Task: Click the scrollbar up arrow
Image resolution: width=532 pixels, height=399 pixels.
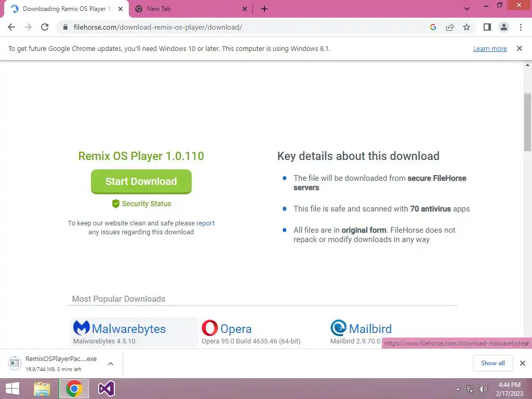Action: (x=528, y=65)
